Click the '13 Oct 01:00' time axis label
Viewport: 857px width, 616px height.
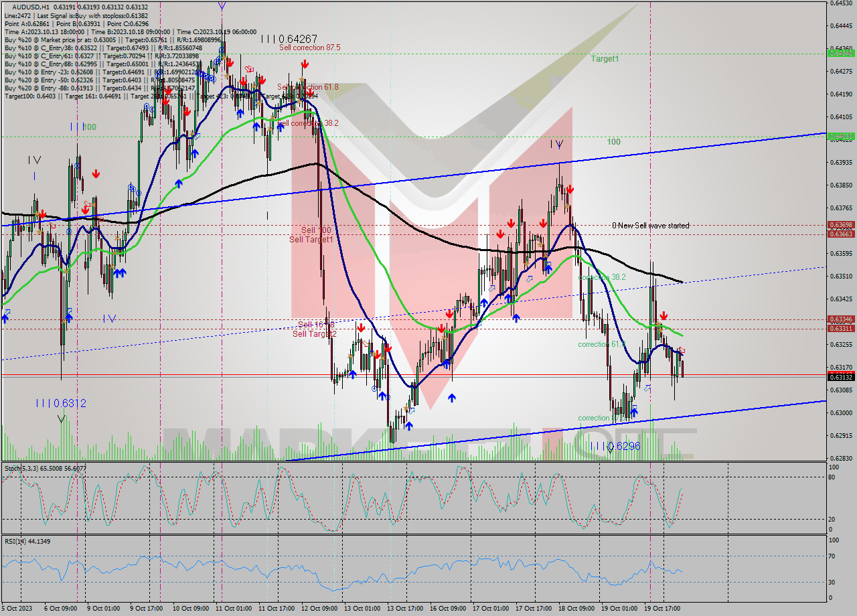click(x=362, y=609)
